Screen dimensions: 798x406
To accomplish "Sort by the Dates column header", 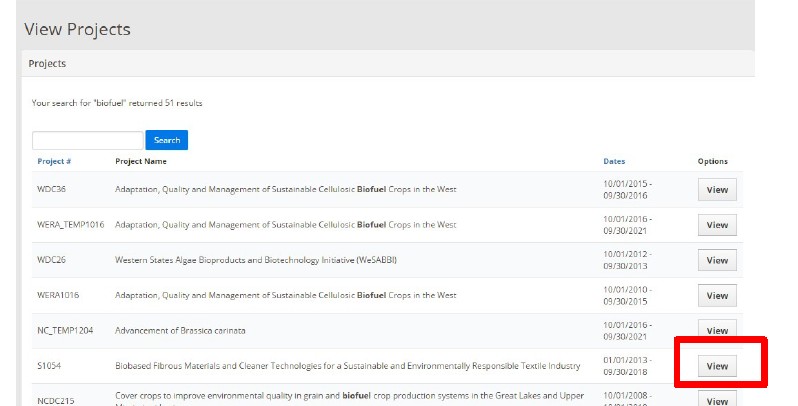I will [x=614, y=161].
